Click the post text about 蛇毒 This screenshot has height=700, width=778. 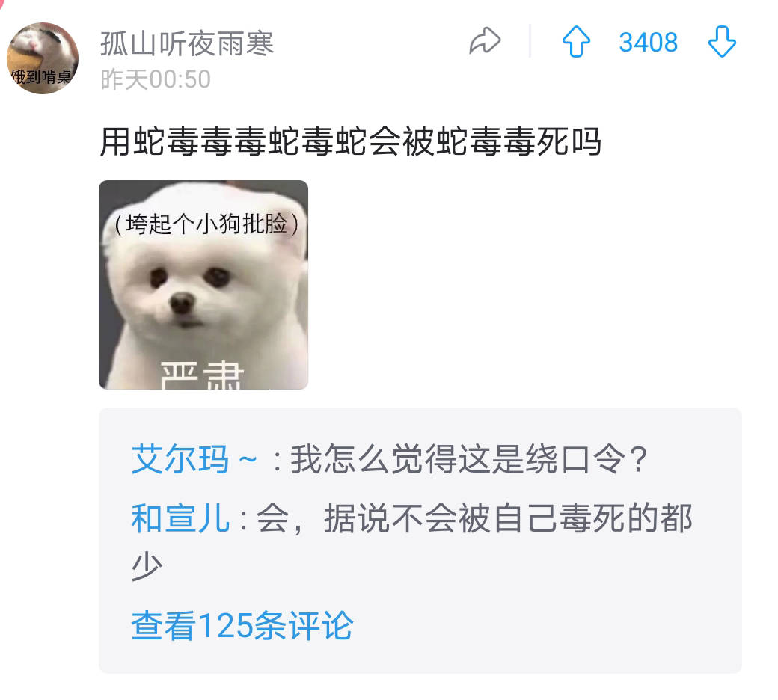click(x=350, y=142)
